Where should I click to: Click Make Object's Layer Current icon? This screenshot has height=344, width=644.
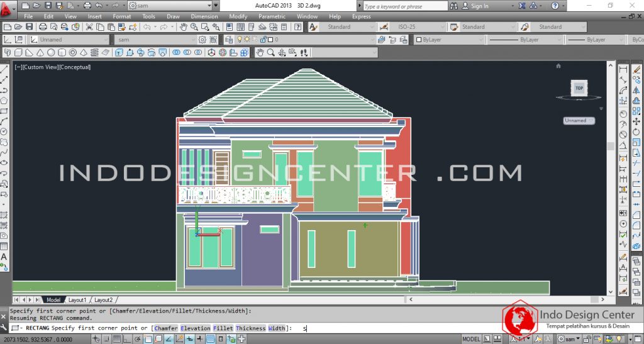pyautogui.click(x=382, y=40)
